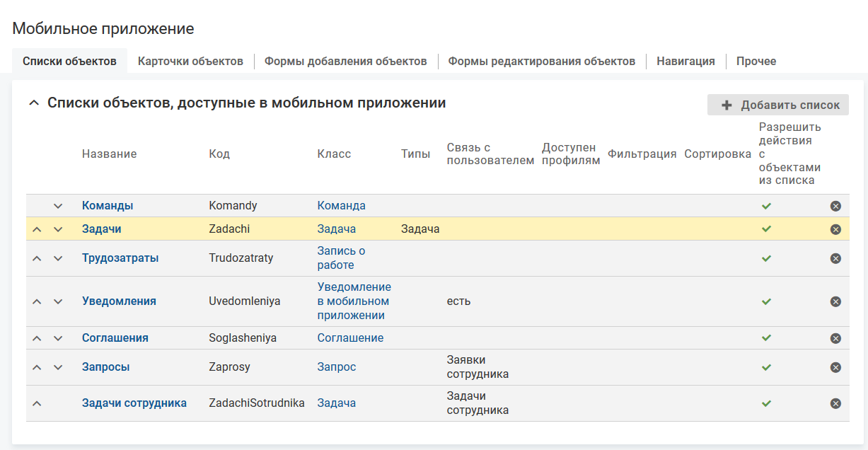Move Соглашения row up

pyautogui.click(x=37, y=338)
